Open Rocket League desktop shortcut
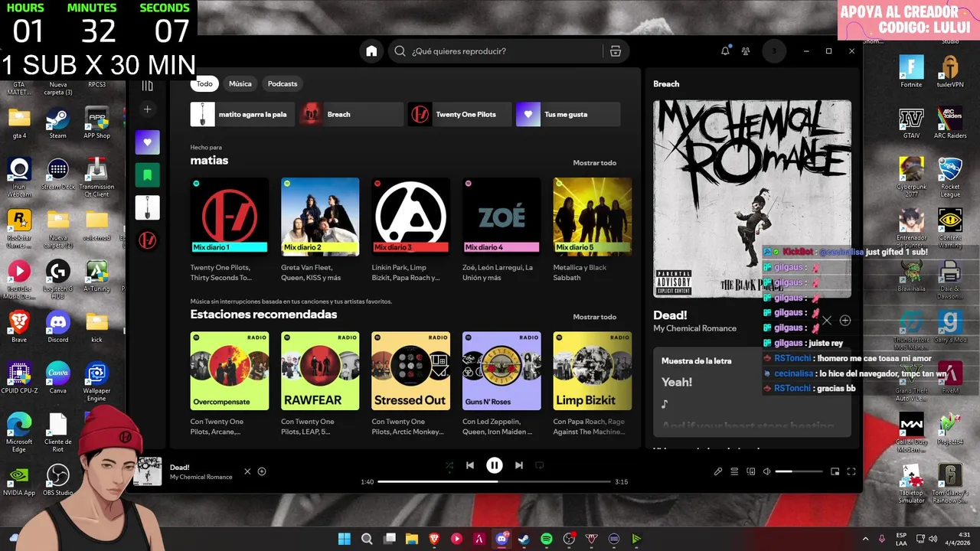Viewport: 980px width, 551px height. point(950,178)
